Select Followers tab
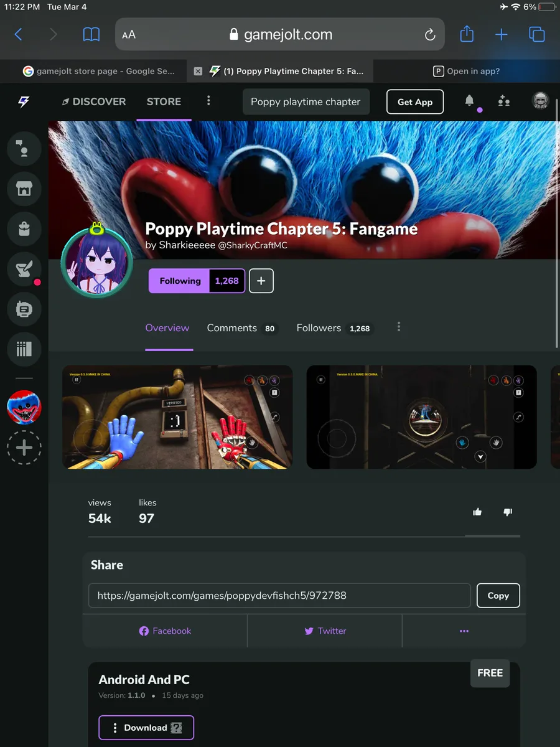The image size is (560, 747). tap(334, 328)
